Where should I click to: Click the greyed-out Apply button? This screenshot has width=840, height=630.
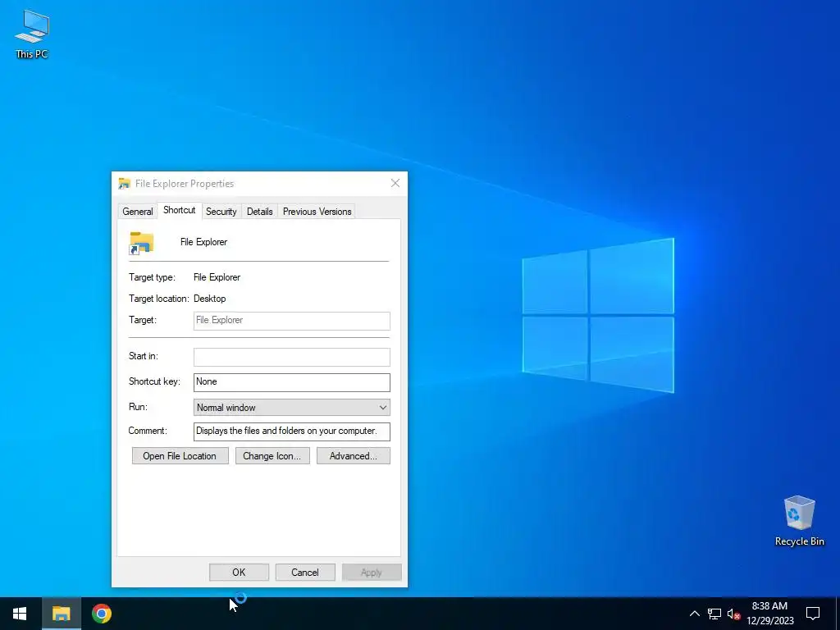click(372, 572)
